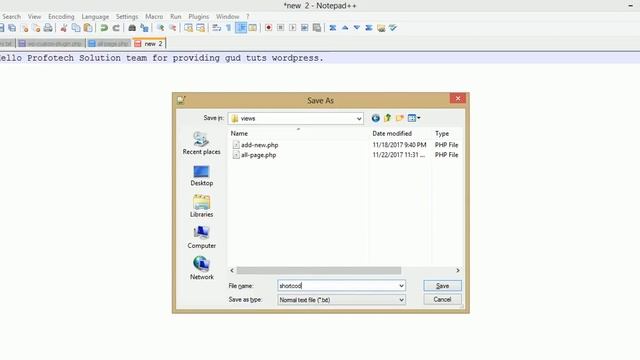
Task: Open the Settings menu
Action: coord(127,17)
